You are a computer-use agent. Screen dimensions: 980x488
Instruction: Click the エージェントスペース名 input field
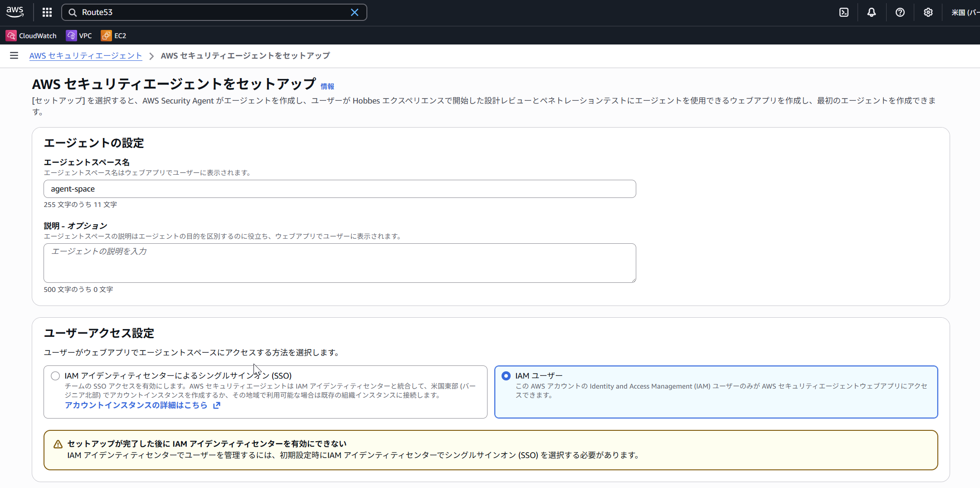click(x=340, y=189)
